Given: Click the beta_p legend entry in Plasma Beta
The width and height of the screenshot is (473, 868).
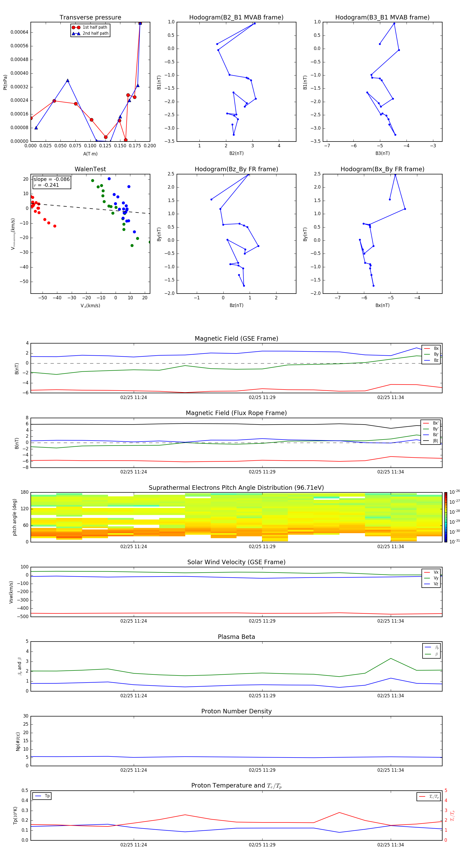Looking at the screenshot, I should point(431,647).
